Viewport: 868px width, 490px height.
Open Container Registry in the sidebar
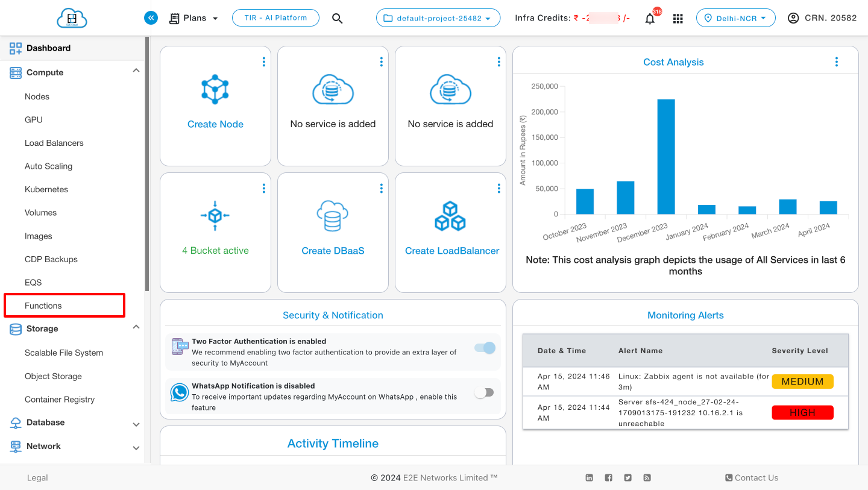(60, 400)
